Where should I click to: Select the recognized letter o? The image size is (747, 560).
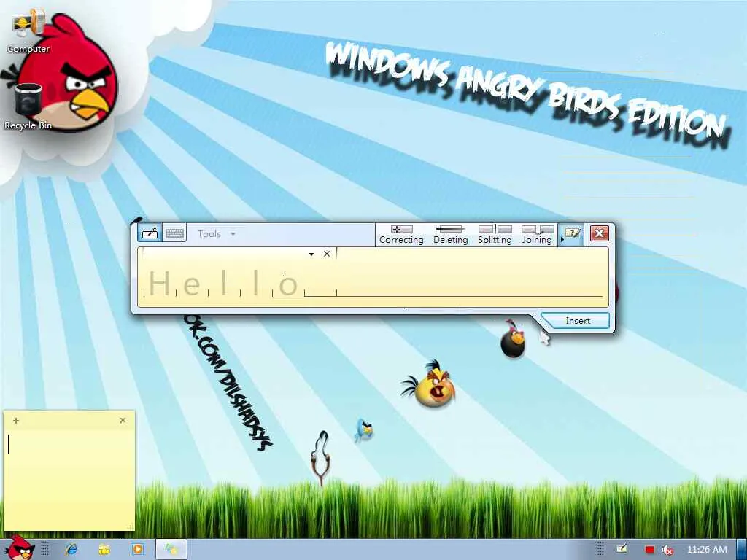point(287,285)
